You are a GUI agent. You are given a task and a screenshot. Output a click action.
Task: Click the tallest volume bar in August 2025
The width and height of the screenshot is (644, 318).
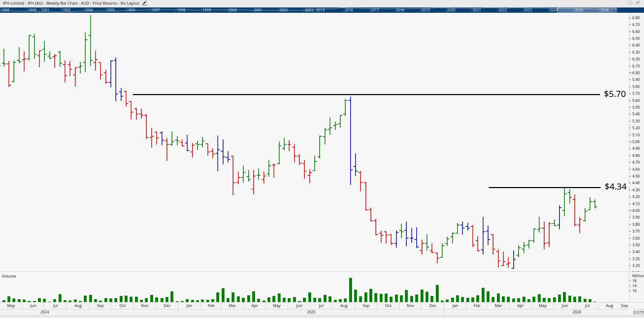click(351, 290)
